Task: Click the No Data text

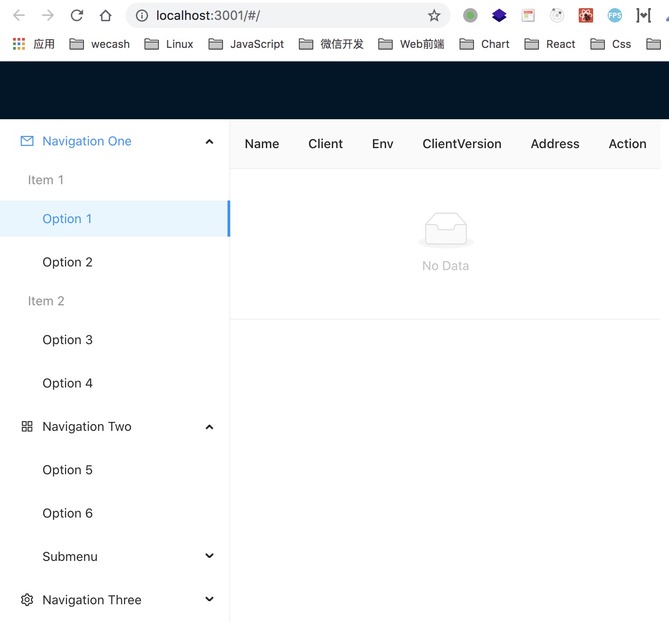Action: point(446,266)
